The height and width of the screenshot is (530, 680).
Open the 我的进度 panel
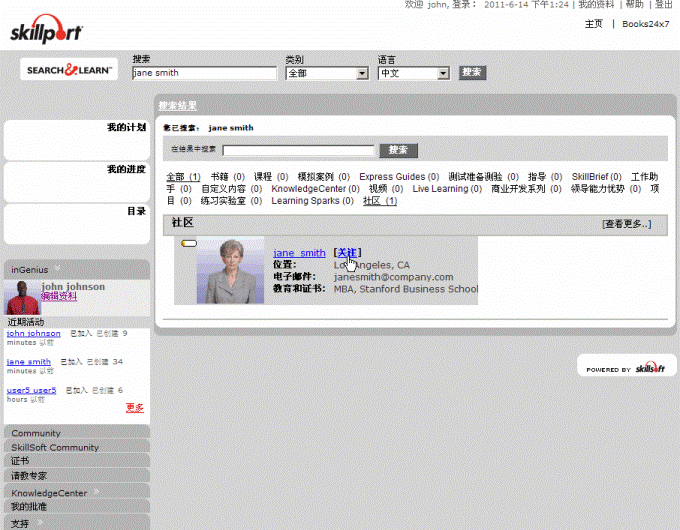point(77,182)
